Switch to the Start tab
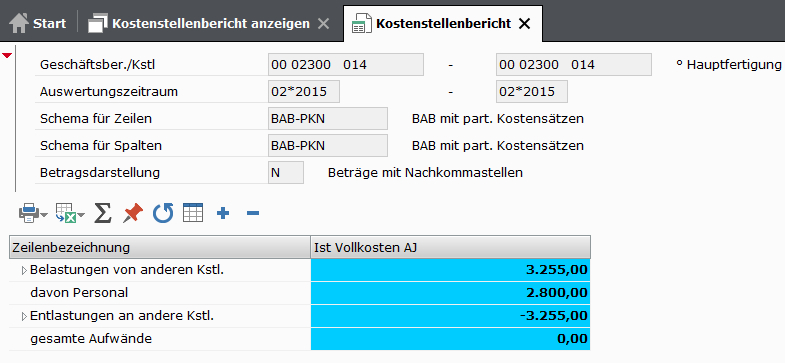This screenshot has width=785, height=363. (38, 24)
